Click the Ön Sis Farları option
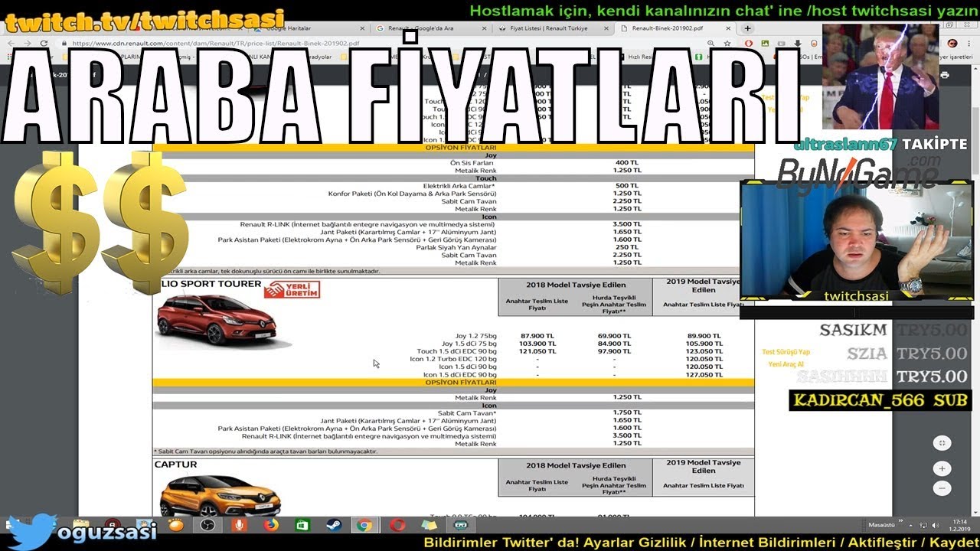 [x=472, y=163]
